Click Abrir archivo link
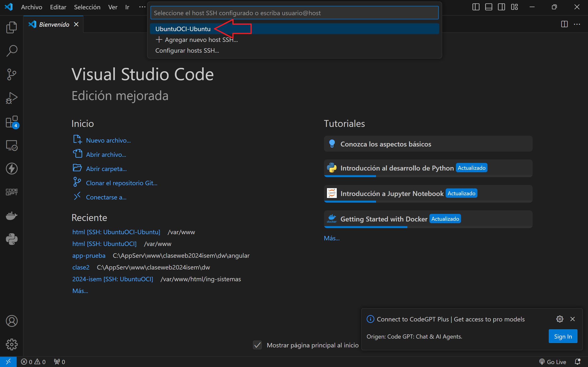 tap(106, 155)
